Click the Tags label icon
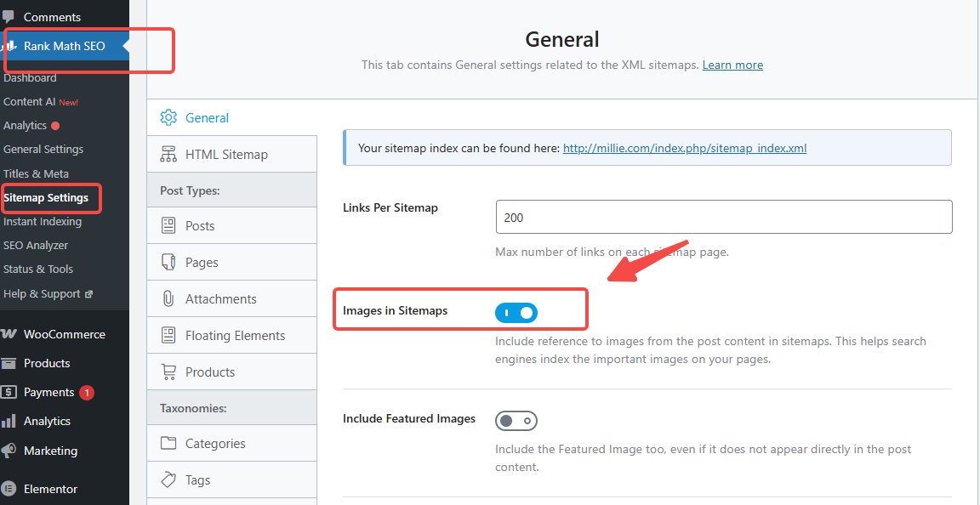This screenshot has height=505, width=980. (x=168, y=480)
